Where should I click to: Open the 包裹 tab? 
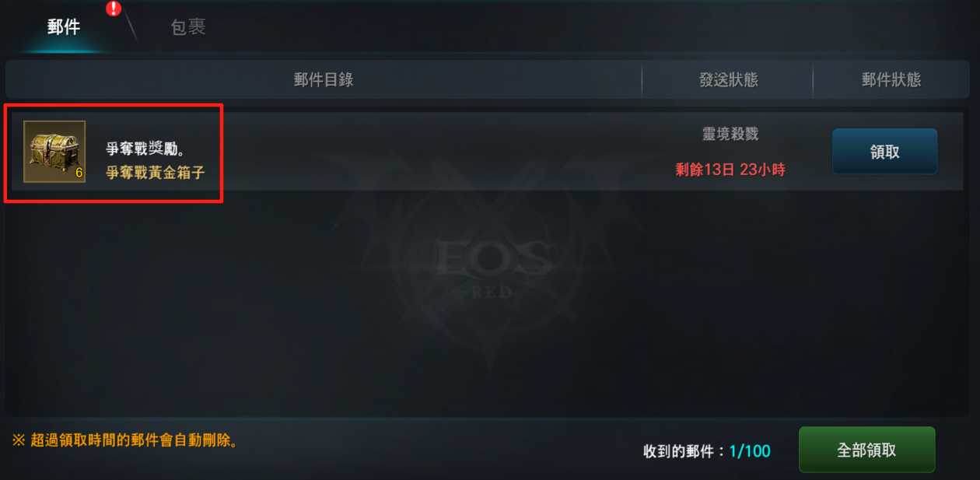pyautogui.click(x=188, y=27)
